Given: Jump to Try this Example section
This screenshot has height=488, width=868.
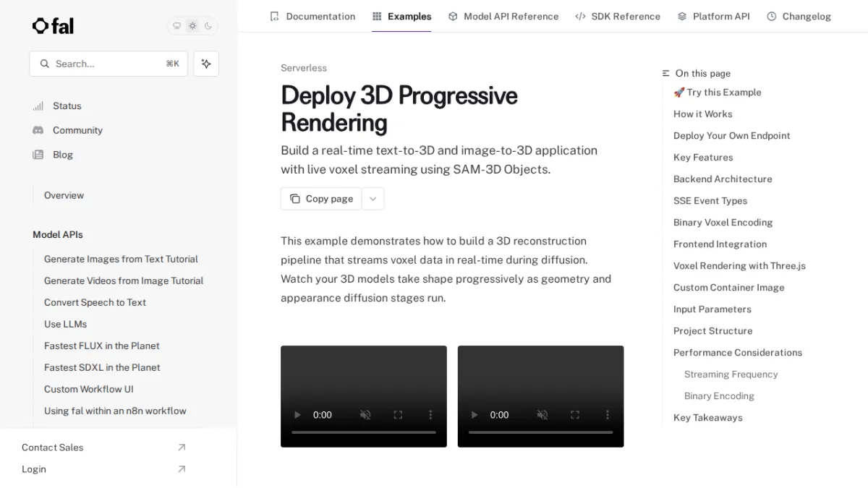Looking at the screenshot, I should coord(718,93).
